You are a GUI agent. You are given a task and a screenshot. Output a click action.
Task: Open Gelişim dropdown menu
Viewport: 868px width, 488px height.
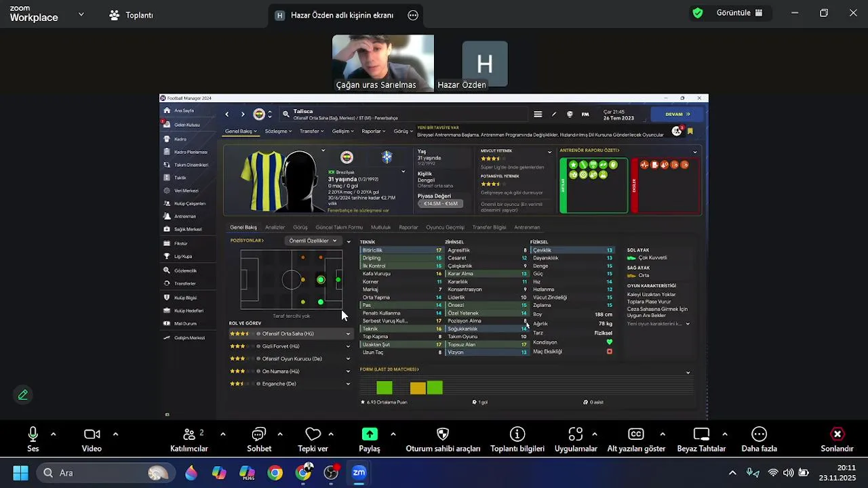pyautogui.click(x=342, y=131)
